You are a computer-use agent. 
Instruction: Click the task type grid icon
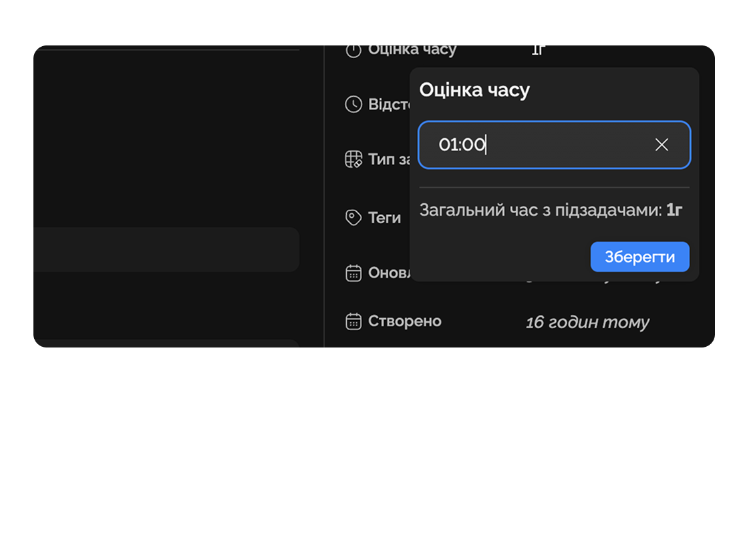pyautogui.click(x=353, y=160)
